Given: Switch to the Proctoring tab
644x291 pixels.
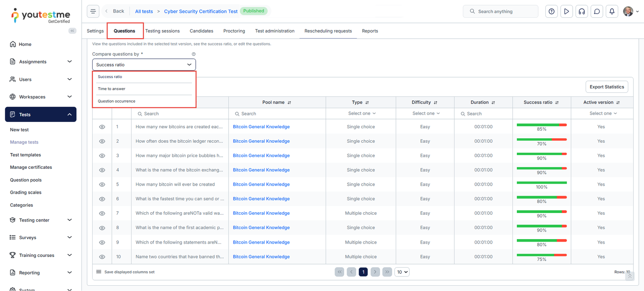Looking at the screenshot, I should 234,31.
